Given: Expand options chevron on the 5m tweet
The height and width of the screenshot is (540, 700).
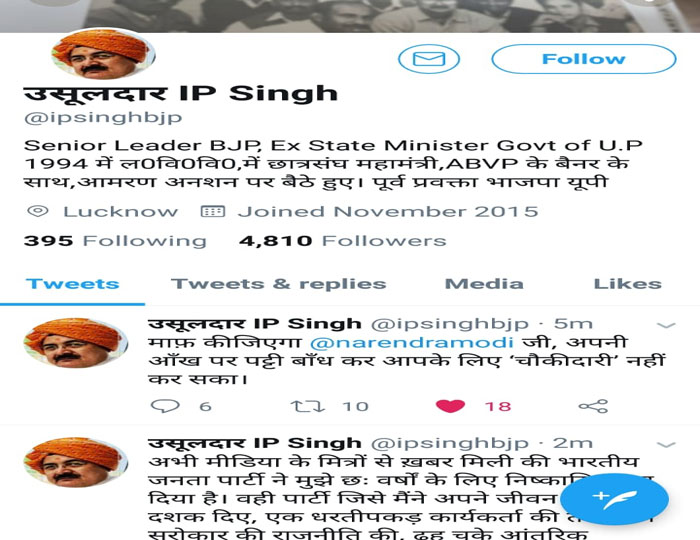Looking at the screenshot, I should pyautogui.click(x=666, y=325).
